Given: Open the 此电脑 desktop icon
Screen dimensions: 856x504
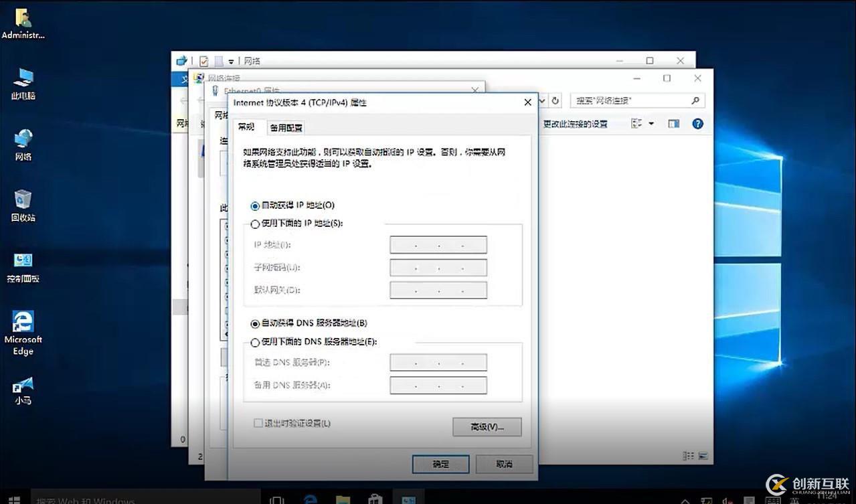Looking at the screenshot, I should click(x=23, y=83).
